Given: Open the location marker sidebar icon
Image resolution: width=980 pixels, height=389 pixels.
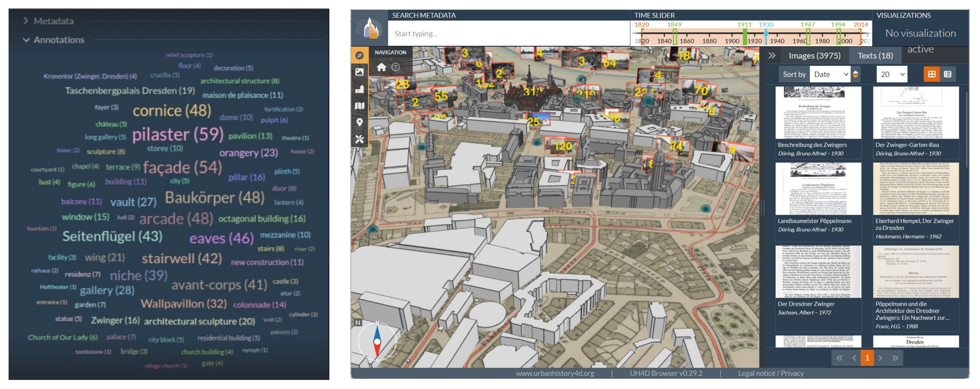Looking at the screenshot, I should coord(359,122).
